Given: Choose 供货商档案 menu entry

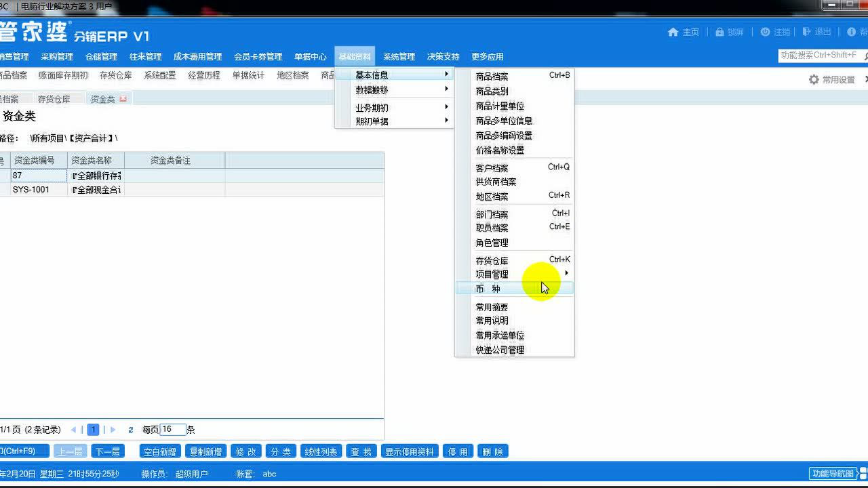Looking at the screenshot, I should (514, 182).
